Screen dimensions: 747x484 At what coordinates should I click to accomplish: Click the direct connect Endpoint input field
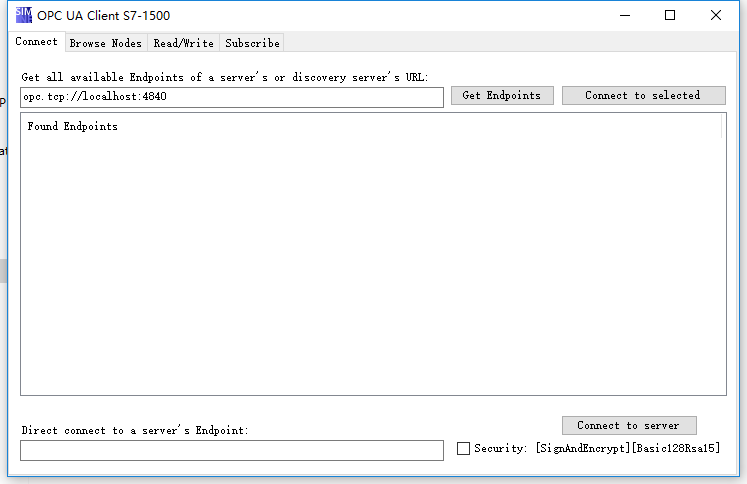coord(232,450)
